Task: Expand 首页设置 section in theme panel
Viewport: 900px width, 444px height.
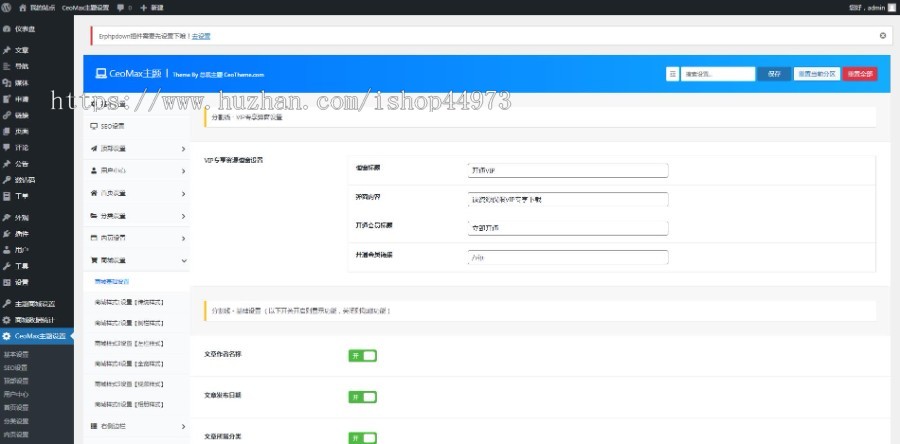Action: tap(137, 193)
